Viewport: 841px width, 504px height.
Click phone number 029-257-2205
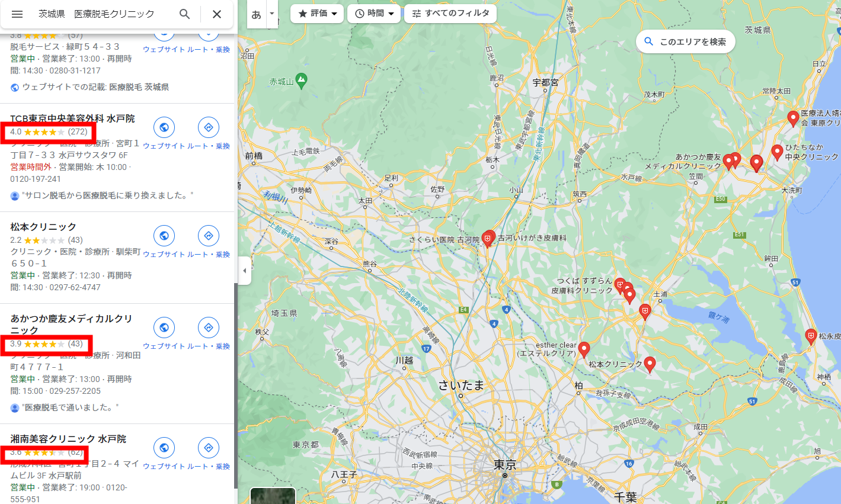[x=75, y=391]
